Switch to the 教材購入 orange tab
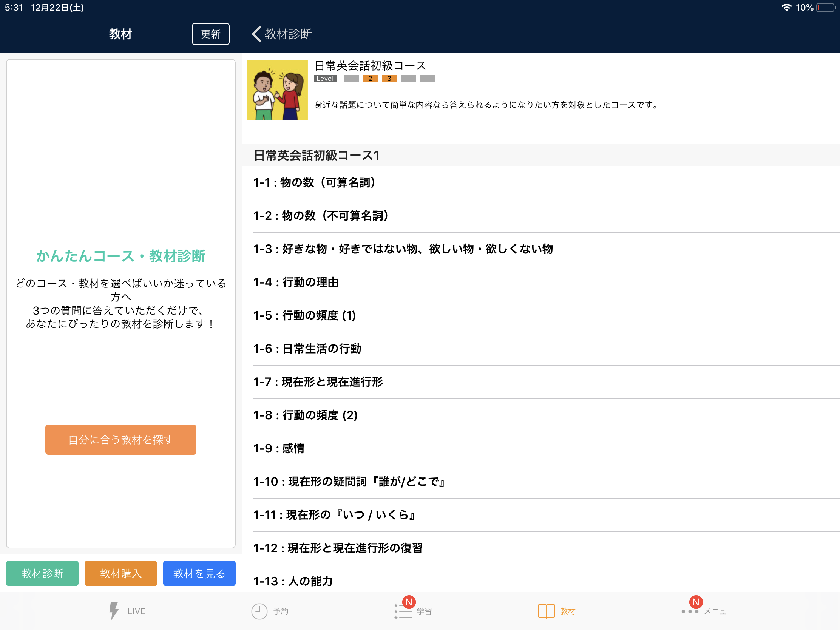 [121, 573]
